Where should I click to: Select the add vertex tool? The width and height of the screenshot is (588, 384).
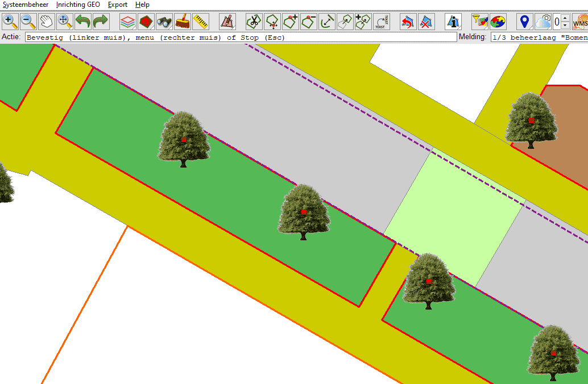point(291,22)
